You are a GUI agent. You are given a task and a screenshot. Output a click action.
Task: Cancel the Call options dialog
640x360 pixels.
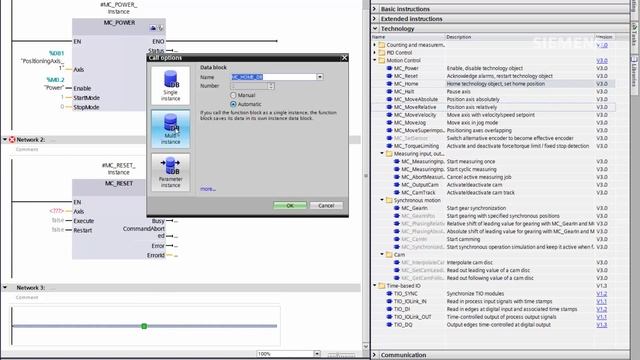(x=326, y=205)
